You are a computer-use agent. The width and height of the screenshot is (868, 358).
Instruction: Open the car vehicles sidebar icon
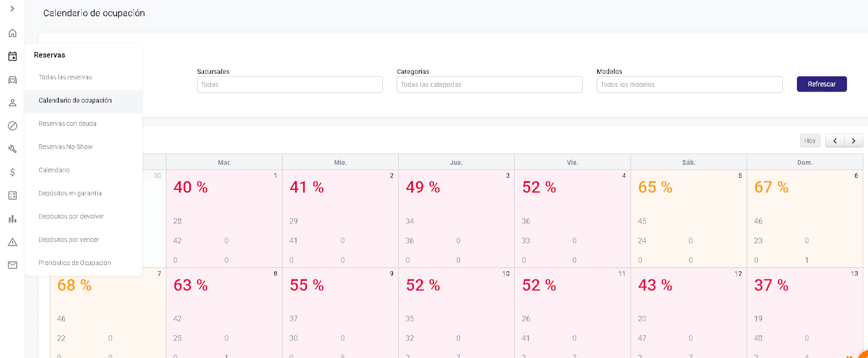(x=12, y=80)
